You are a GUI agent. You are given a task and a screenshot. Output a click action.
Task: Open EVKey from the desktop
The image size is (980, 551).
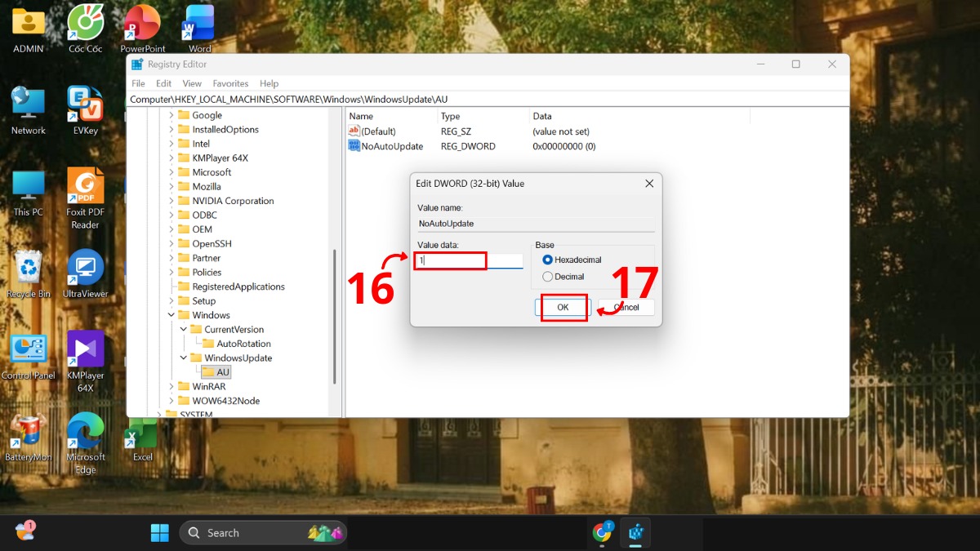click(x=85, y=102)
